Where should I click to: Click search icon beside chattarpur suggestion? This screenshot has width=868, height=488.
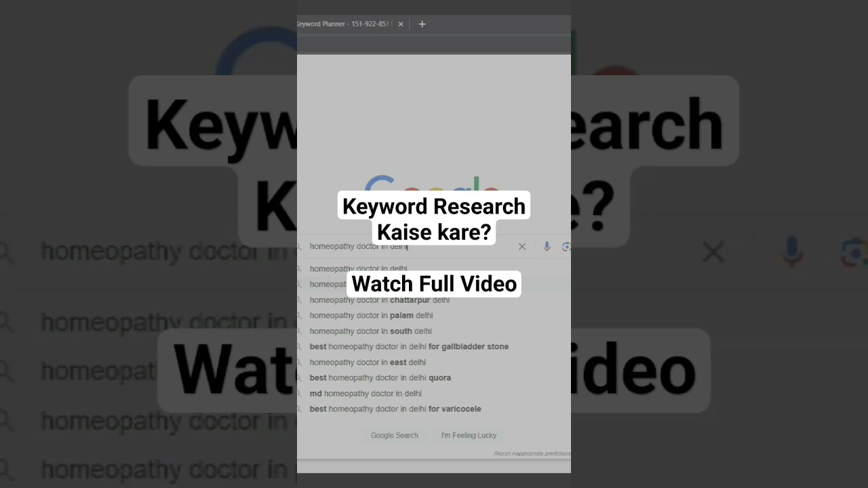click(298, 300)
